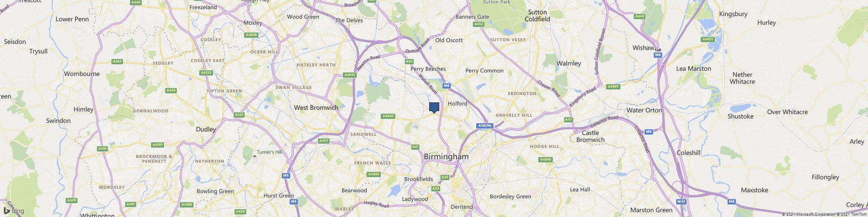Click the Sutton Coldfield label
Image resolution: width=868 pixels, height=217 pixels.
537,16
